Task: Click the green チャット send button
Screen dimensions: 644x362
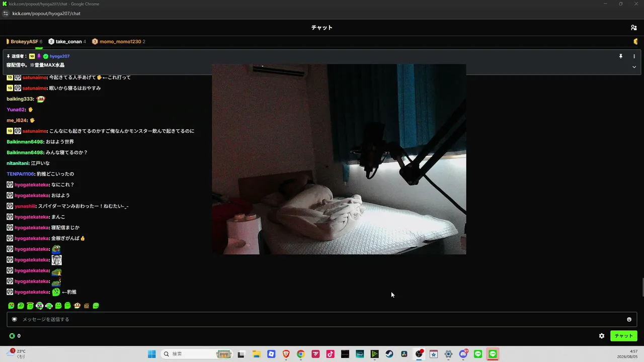Action: (623, 336)
